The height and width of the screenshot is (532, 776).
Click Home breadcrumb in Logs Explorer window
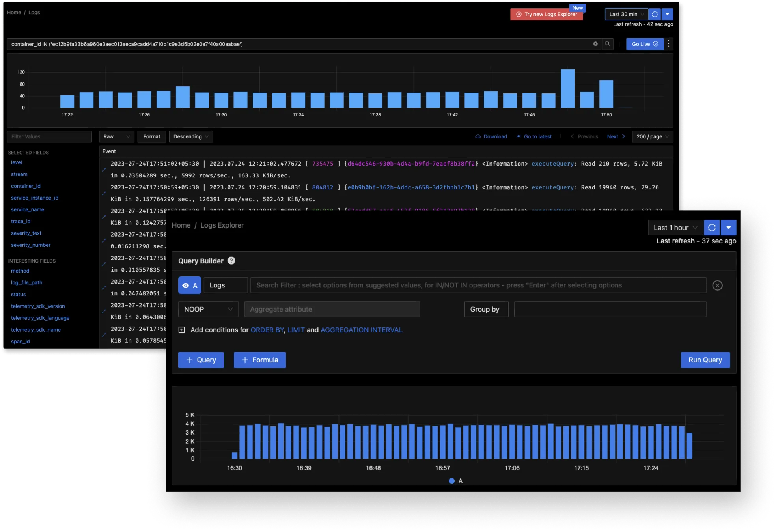pyautogui.click(x=181, y=225)
